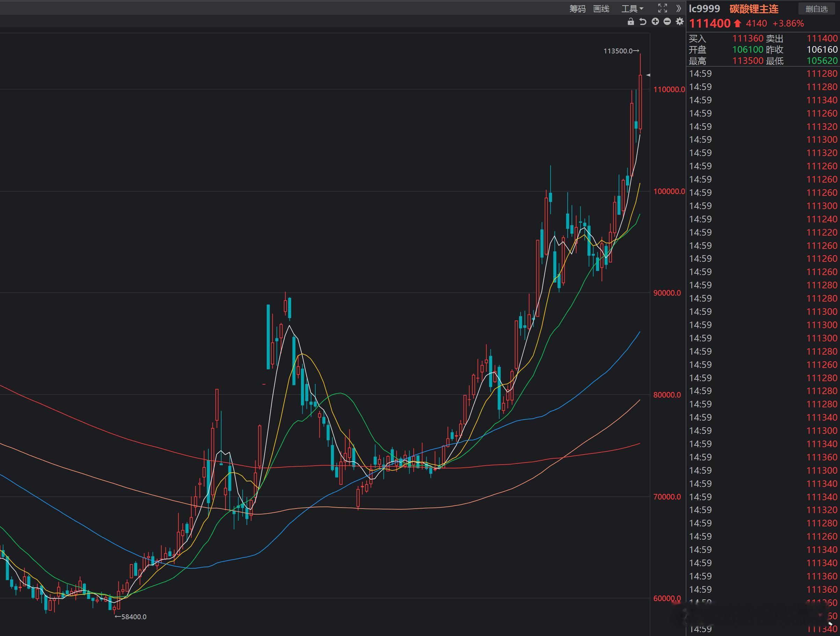Click the 买入 price 111360
Viewport: 840px width, 636px height.
tap(747, 38)
